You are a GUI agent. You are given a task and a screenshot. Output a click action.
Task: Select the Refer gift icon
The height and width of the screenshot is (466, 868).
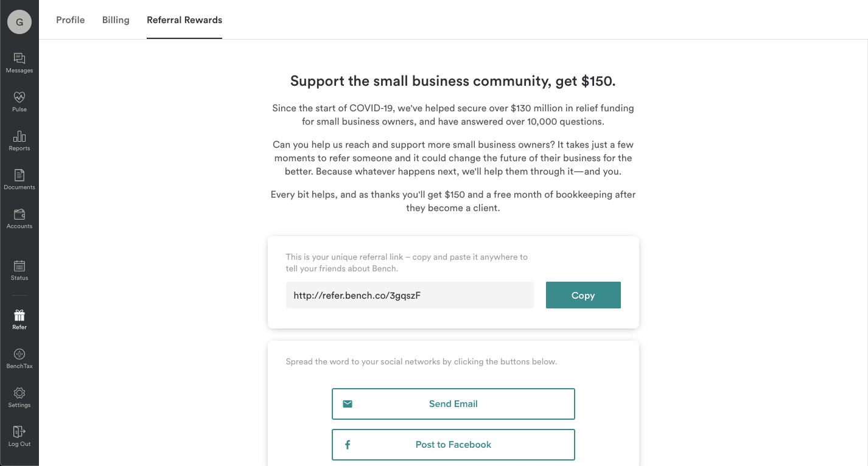[x=19, y=316]
